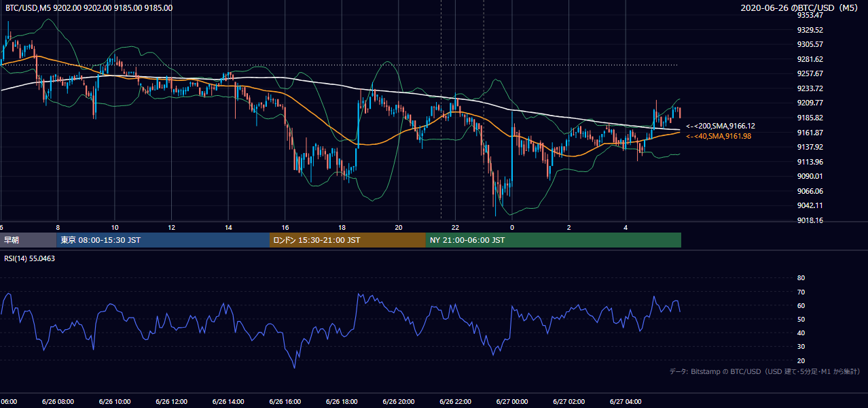The image size is (868, 408).
Task: Click the Bitstamp data source note
Action: tap(765, 371)
